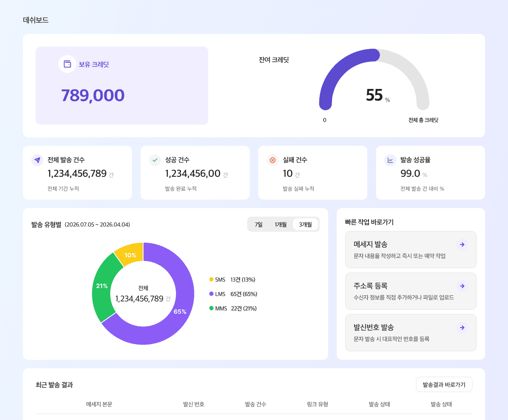Click the chart icon for 발송 성공율
This screenshot has width=508, height=420.
[x=390, y=160]
